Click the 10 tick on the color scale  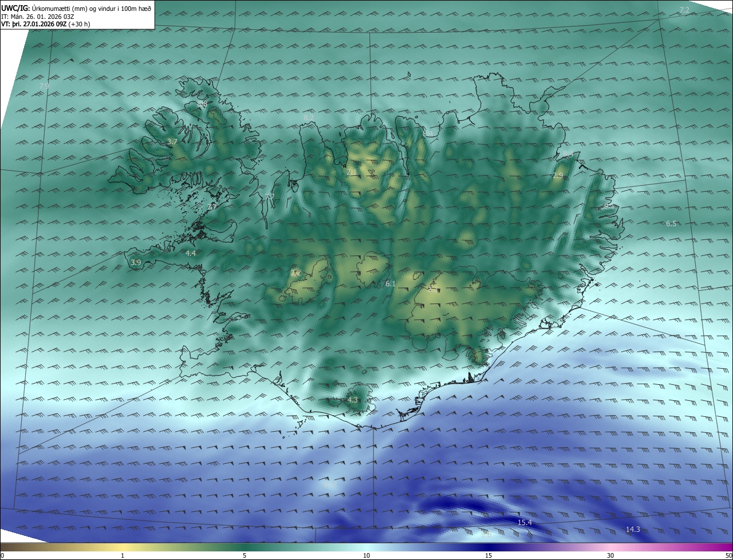(366, 555)
